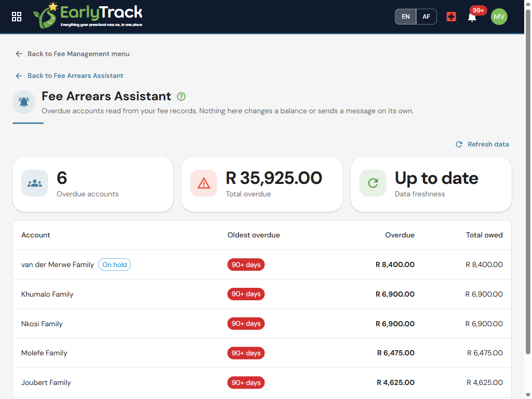
Task: Open the MV user avatar menu
Action: (499, 17)
